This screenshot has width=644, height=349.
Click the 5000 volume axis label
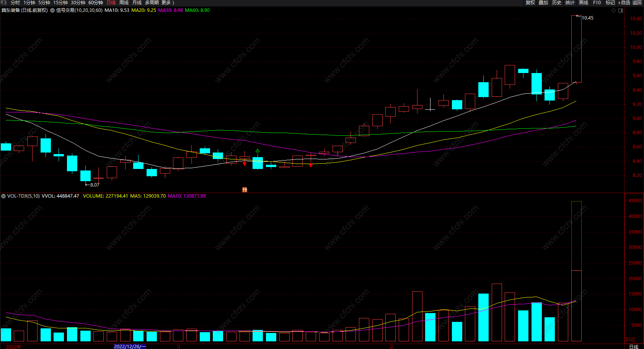[637, 325]
